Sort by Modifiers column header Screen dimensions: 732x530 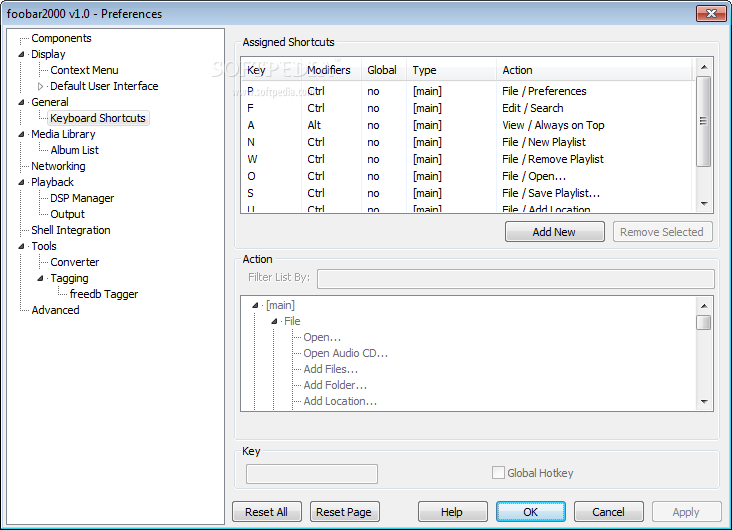point(331,70)
